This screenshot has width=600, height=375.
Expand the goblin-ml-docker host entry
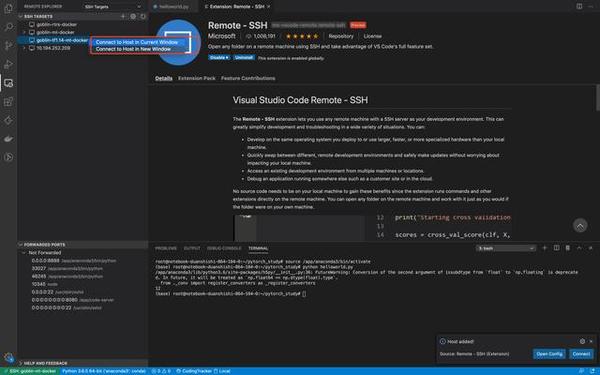point(24,33)
